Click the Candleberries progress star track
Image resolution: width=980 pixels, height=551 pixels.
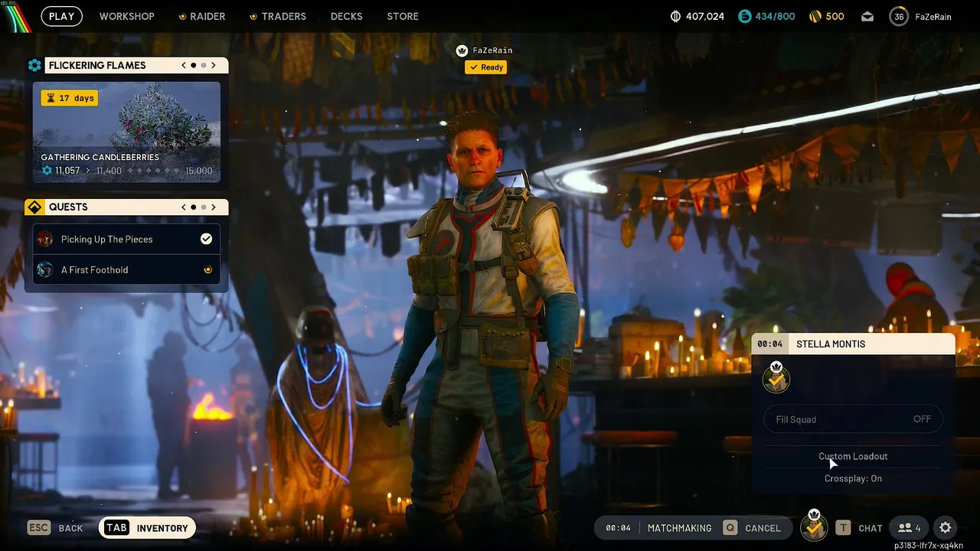coord(153,171)
